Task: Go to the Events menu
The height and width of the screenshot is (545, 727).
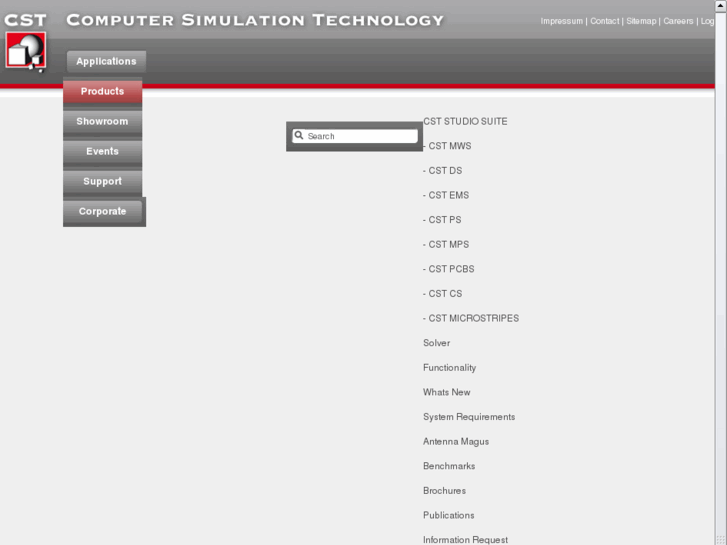Action: (x=102, y=151)
